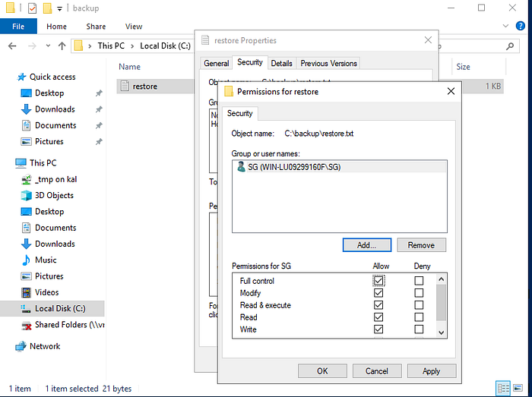Select the restore file
Viewport: 532px width, 397px height.
pyautogui.click(x=145, y=87)
